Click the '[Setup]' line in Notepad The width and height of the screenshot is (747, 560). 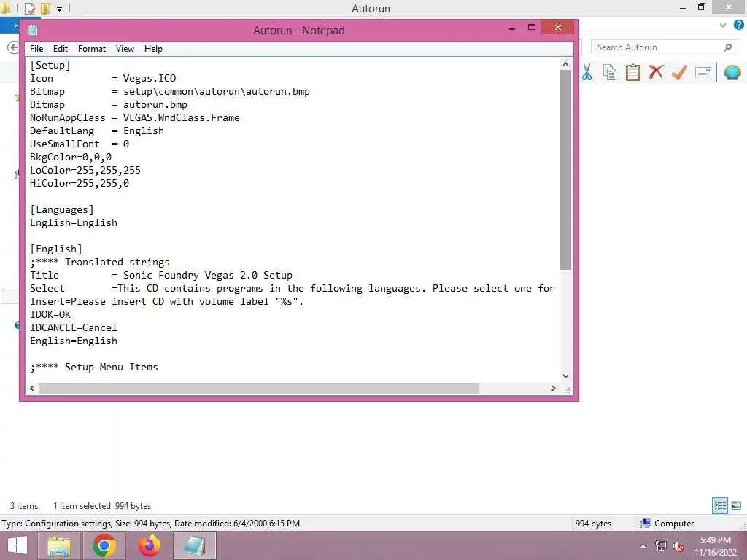50,65
